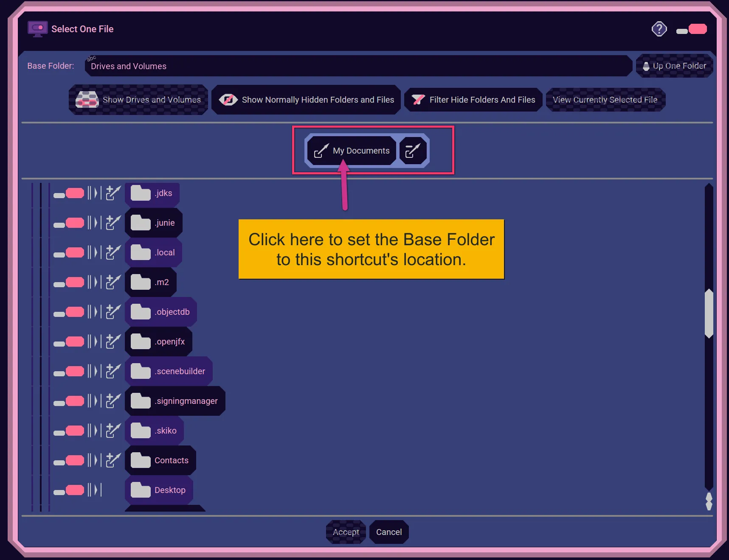Click Show Drives and Volumes

[138, 100]
